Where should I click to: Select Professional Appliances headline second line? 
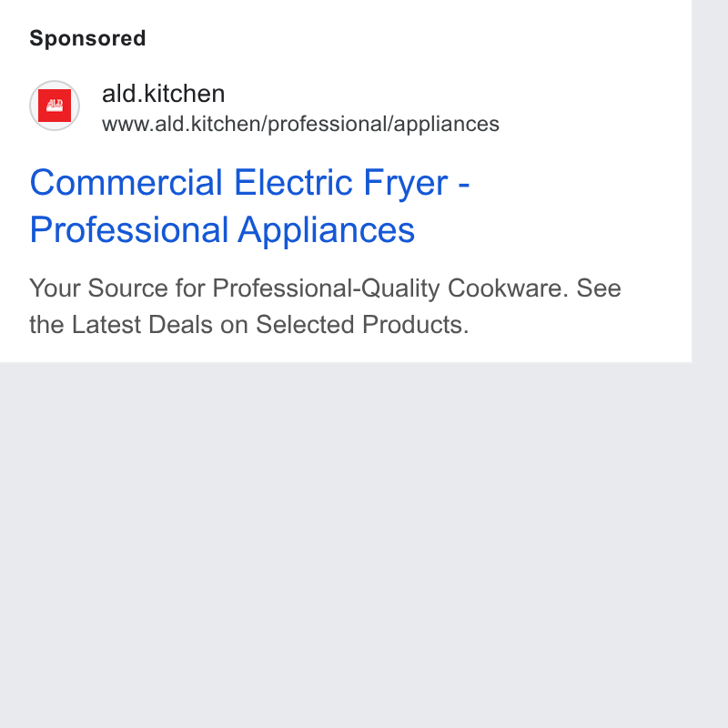222,230
